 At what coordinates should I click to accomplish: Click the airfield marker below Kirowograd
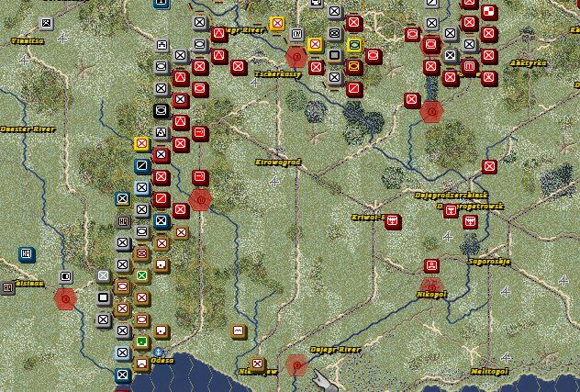274,182
